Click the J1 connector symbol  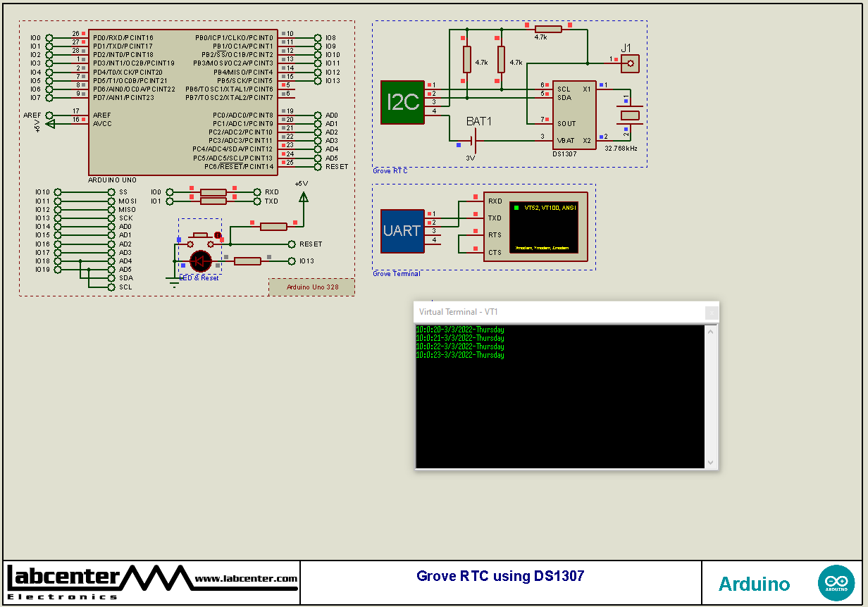point(629,63)
